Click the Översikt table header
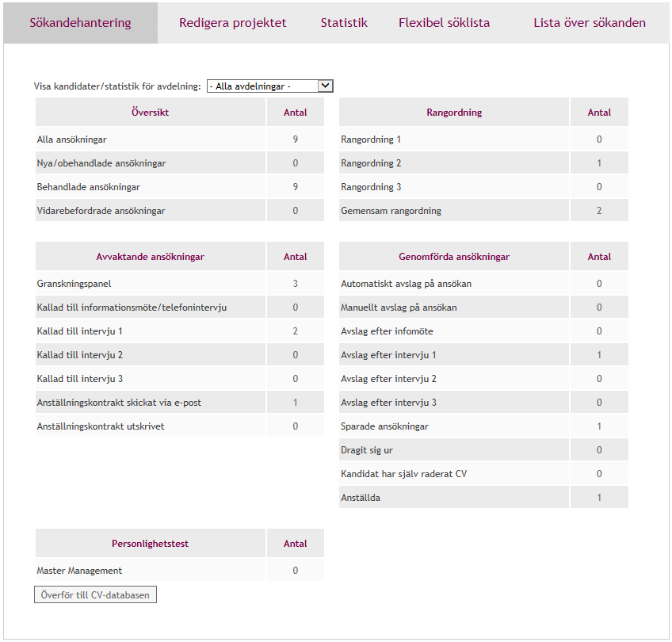Image resolution: width=672 pixels, height=642 pixels. point(150,113)
